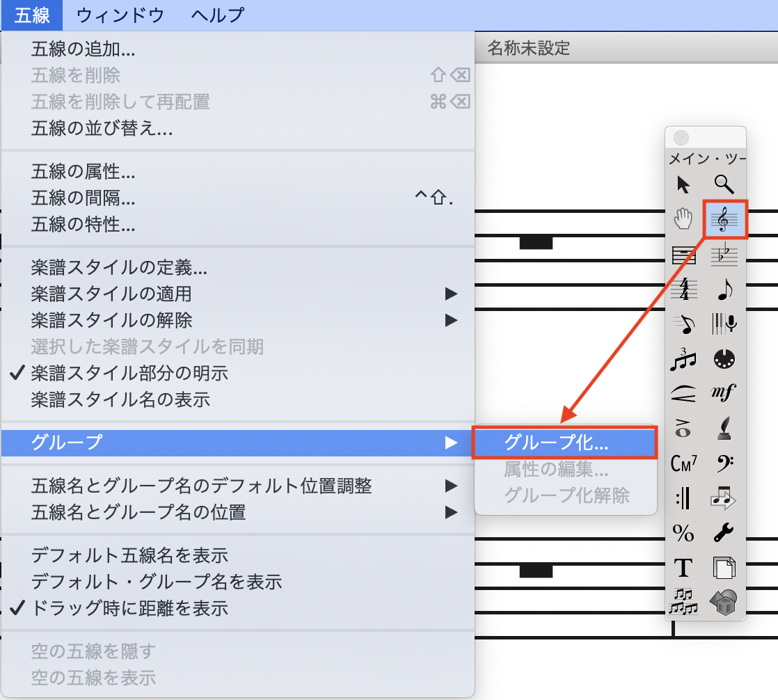This screenshot has height=700, width=778.
Task: Open ヘルプ menu in the menu bar
Action: pos(218,15)
